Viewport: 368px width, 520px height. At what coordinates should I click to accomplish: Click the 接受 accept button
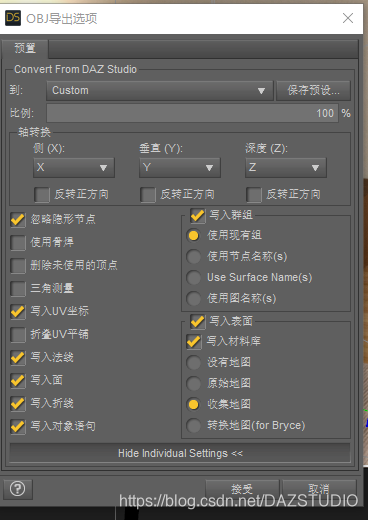(242, 489)
